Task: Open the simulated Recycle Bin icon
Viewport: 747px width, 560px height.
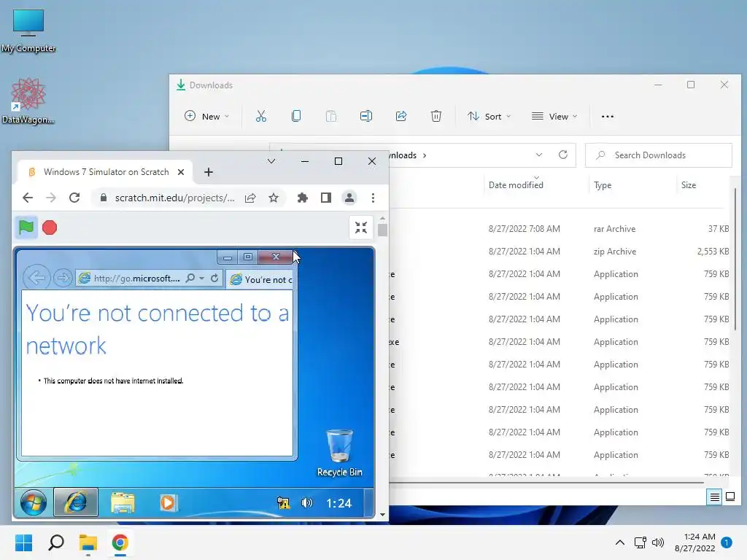Action: click(x=340, y=452)
